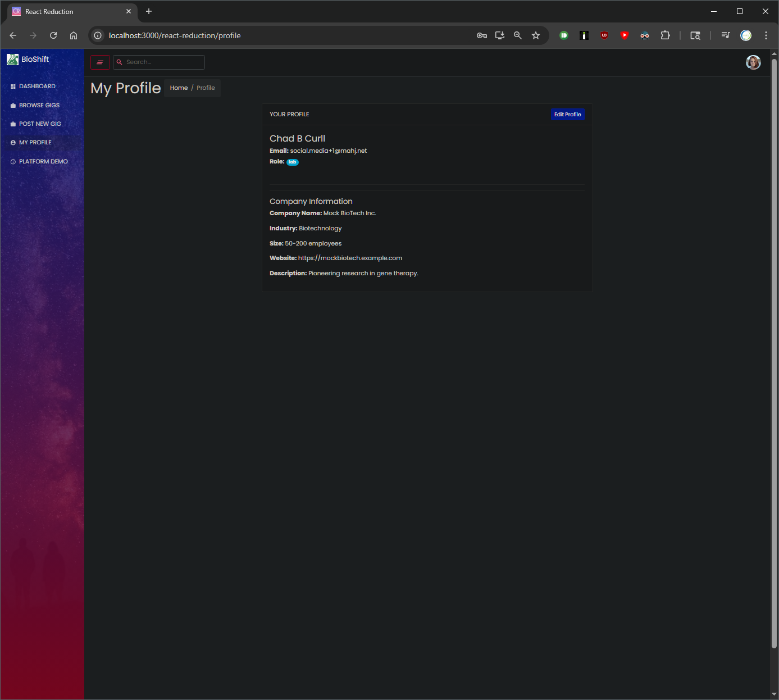Open a new browser tab

point(149,11)
